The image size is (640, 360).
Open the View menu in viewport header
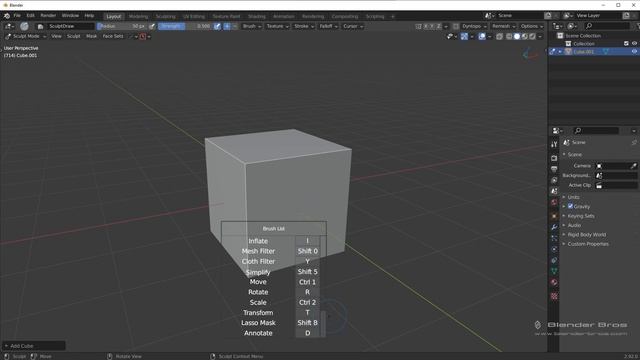point(56,36)
